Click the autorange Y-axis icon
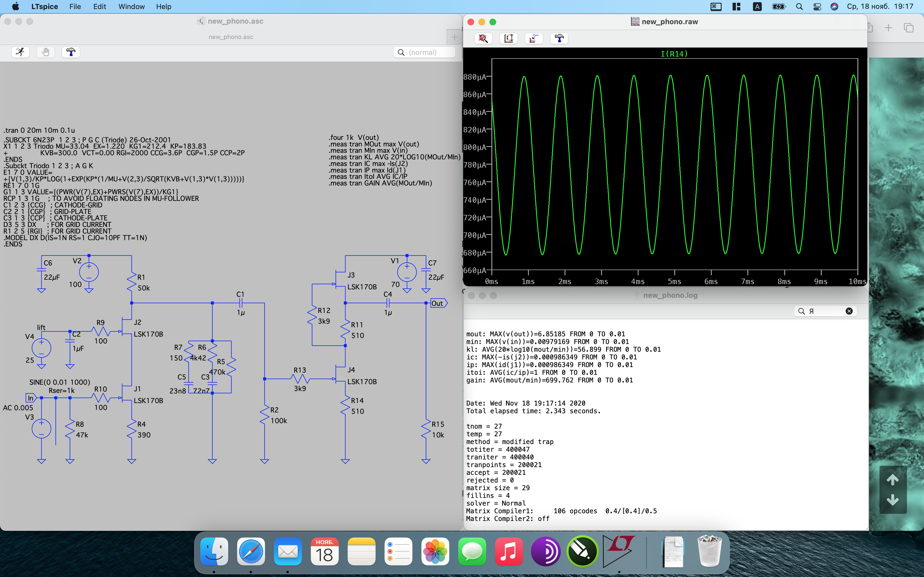This screenshot has width=924, height=577. pos(508,38)
